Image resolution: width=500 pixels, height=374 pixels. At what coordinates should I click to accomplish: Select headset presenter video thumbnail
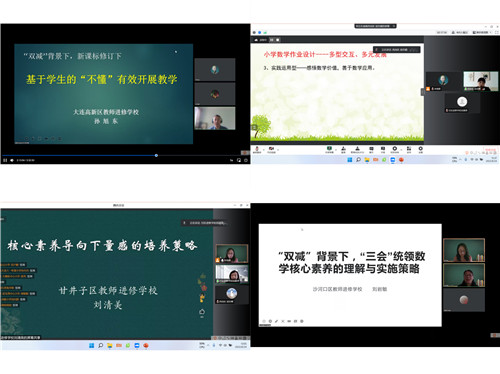[215, 118]
